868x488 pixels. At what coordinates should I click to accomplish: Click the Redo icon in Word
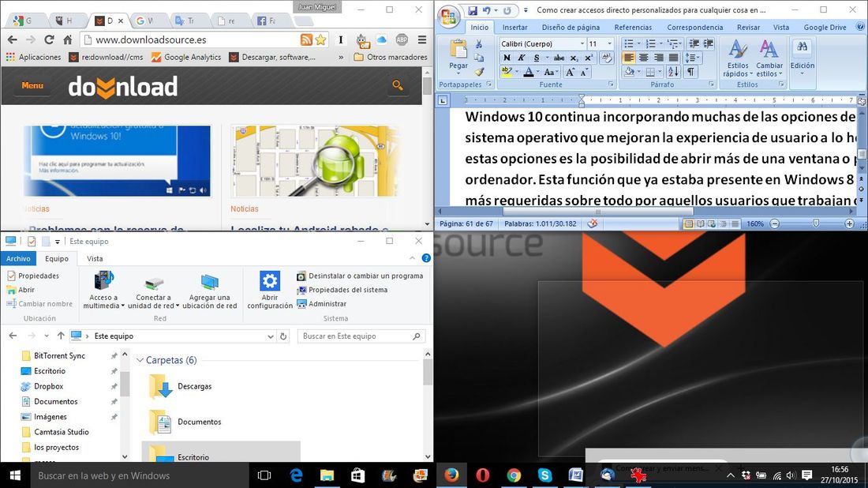click(507, 10)
